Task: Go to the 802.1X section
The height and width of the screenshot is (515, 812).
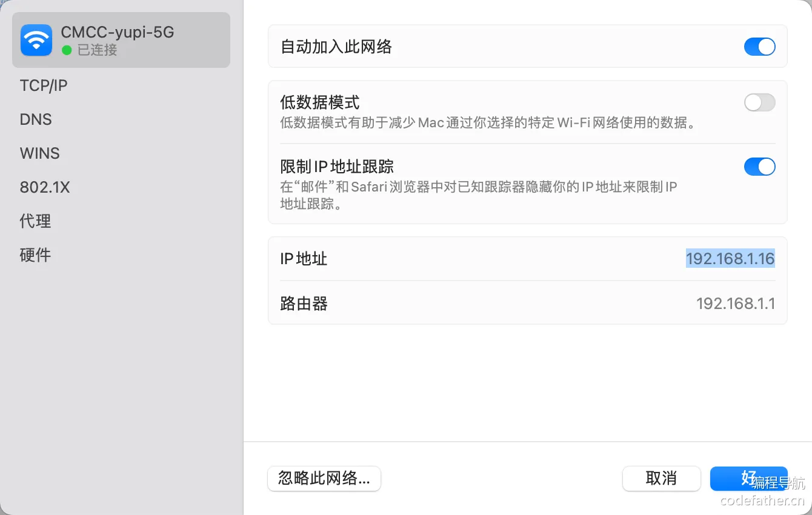Action: click(x=45, y=187)
